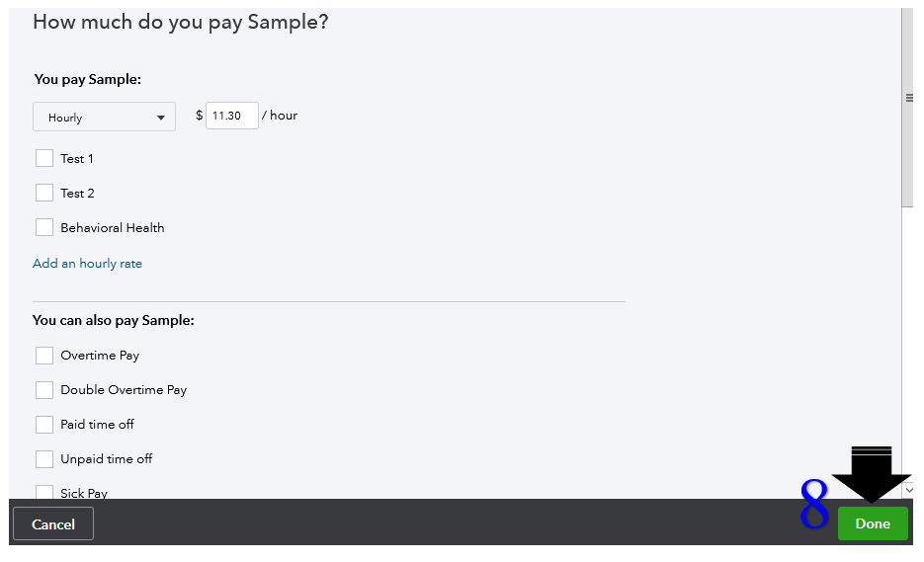Enable the Overtime Pay checkbox
The height and width of the screenshot is (562, 924).
[44, 356]
